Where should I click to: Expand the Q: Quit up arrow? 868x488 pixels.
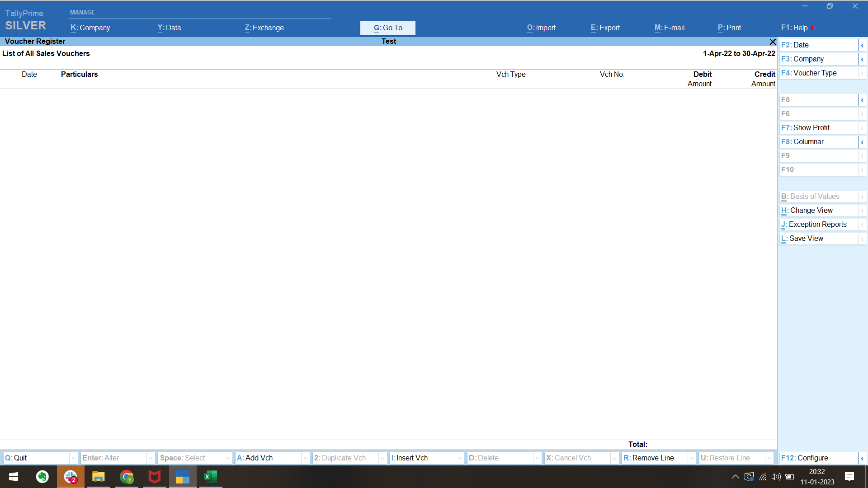tap(73, 458)
